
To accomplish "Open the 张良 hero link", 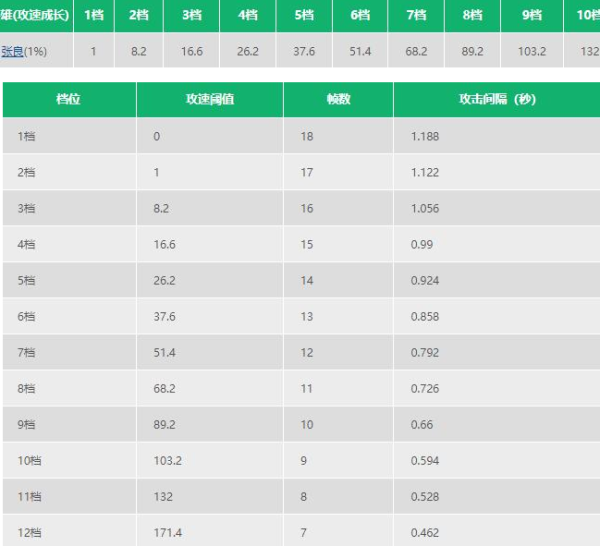I will pos(12,51).
